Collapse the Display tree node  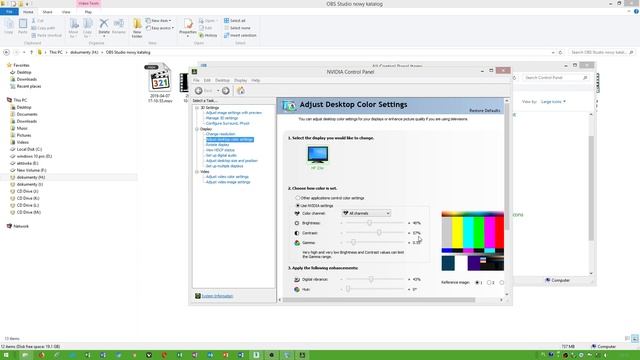click(x=197, y=129)
